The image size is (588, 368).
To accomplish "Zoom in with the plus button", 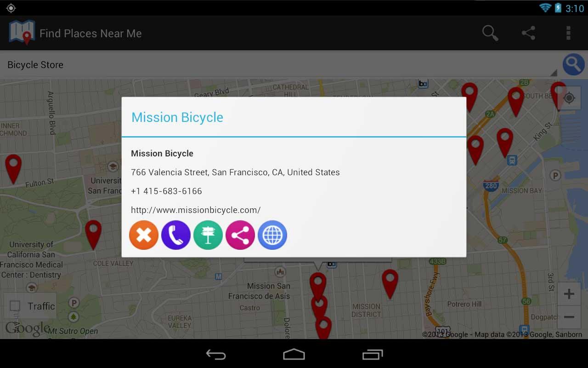I will [x=569, y=294].
